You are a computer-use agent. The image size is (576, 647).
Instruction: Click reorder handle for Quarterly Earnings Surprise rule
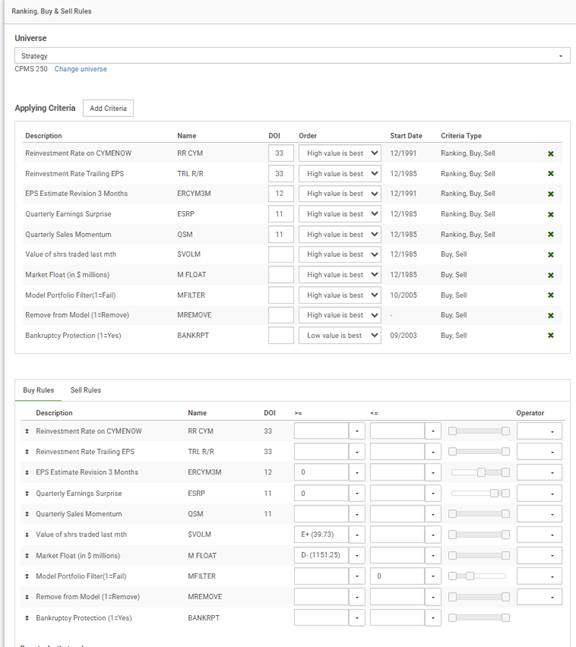coord(27,493)
